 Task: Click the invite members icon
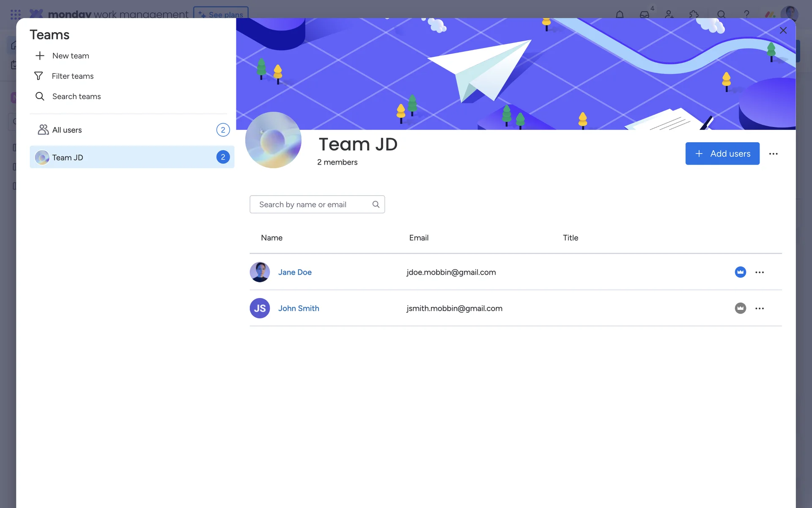pyautogui.click(x=669, y=14)
